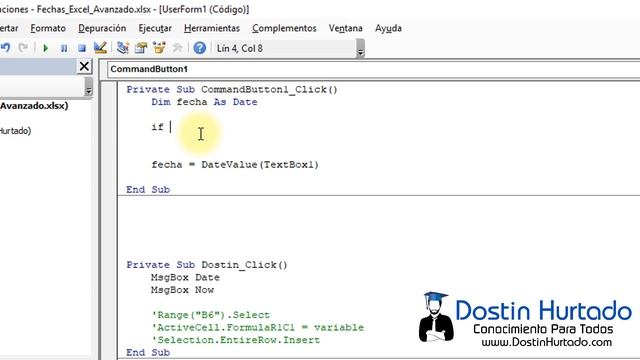The width and height of the screenshot is (640, 360).
Task: Place cursor after the 'if' statement
Action: coord(171,127)
